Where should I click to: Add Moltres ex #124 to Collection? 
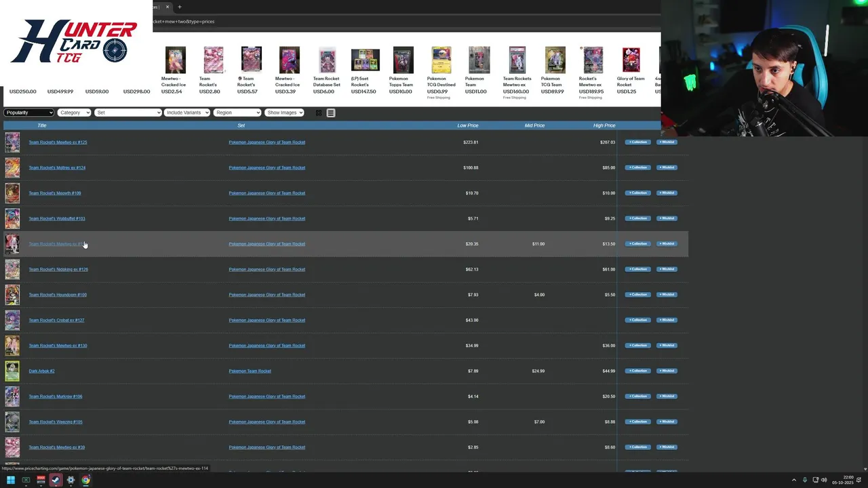[x=637, y=167]
